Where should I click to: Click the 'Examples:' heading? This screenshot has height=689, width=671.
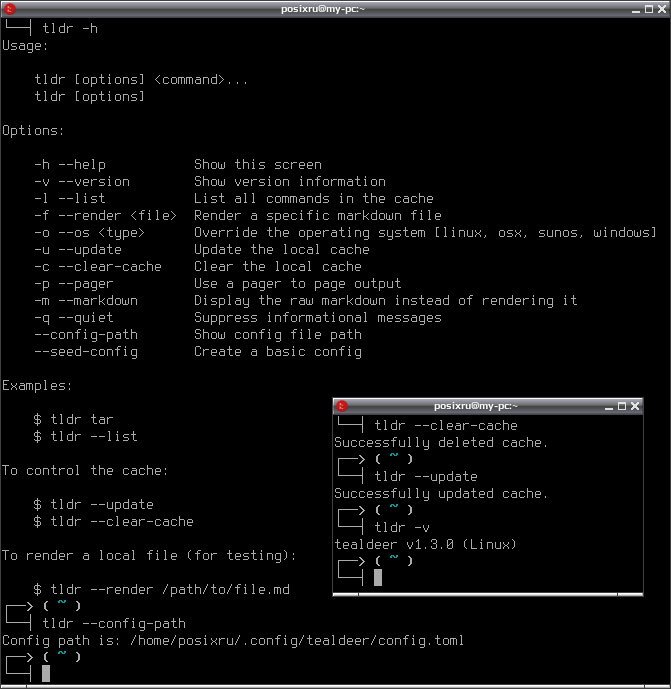pyautogui.click(x=37, y=386)
